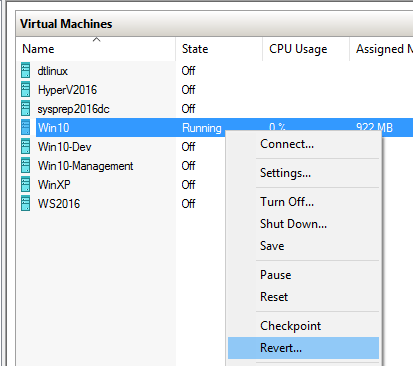This screenshot has width=413, height=366.
Task: Select the WinXP row name
Action: tap(54, 185)
